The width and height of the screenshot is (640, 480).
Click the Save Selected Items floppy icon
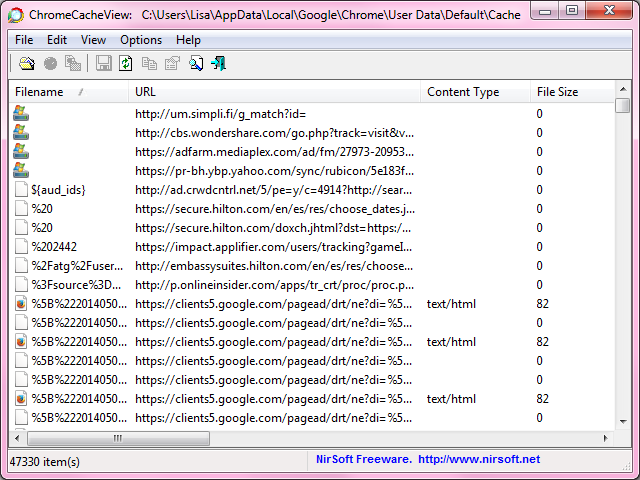104,64
